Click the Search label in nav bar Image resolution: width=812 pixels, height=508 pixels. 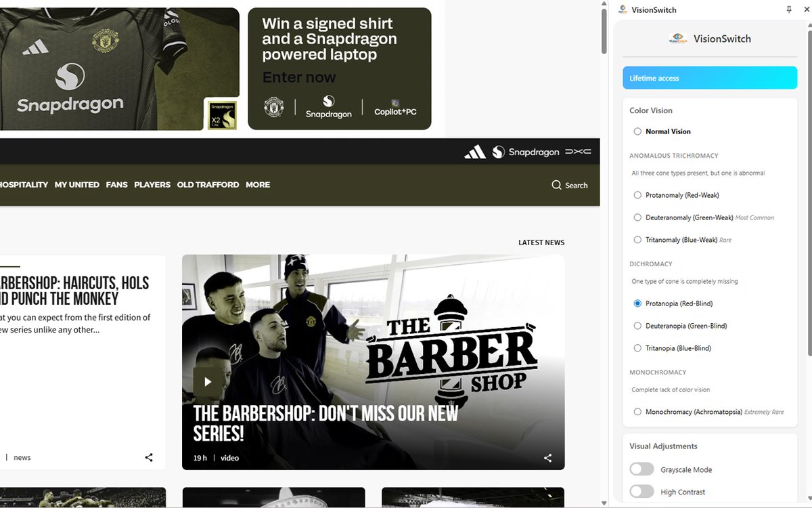[577, 185]
